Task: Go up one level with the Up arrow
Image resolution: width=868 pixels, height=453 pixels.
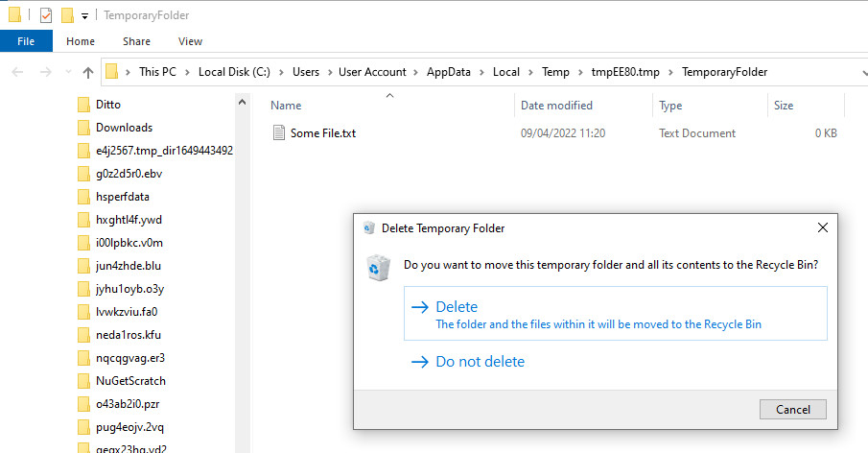Action: coord(87,72)
